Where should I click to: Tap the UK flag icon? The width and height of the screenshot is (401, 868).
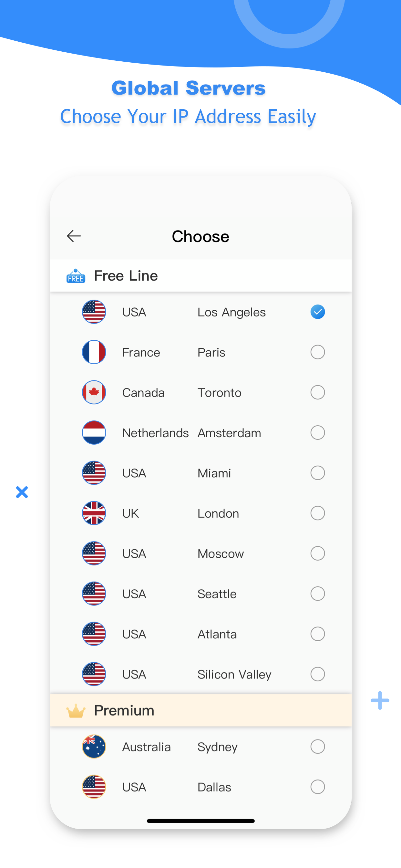[94, 513]
